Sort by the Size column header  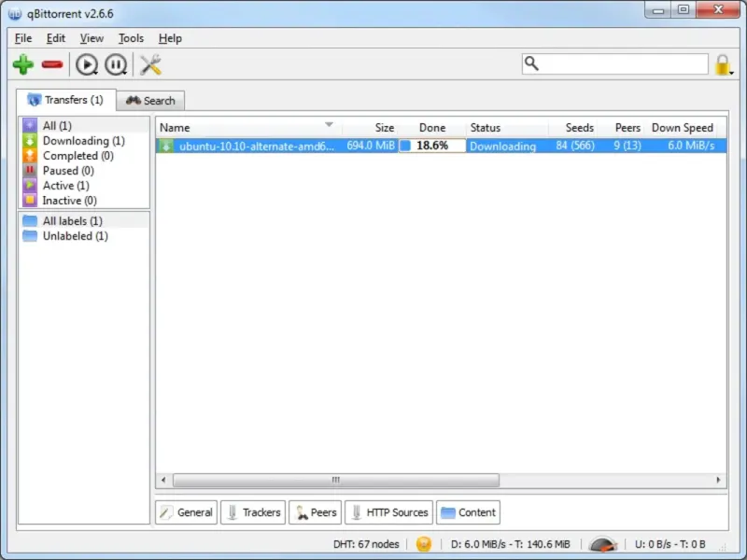[371, 128]
